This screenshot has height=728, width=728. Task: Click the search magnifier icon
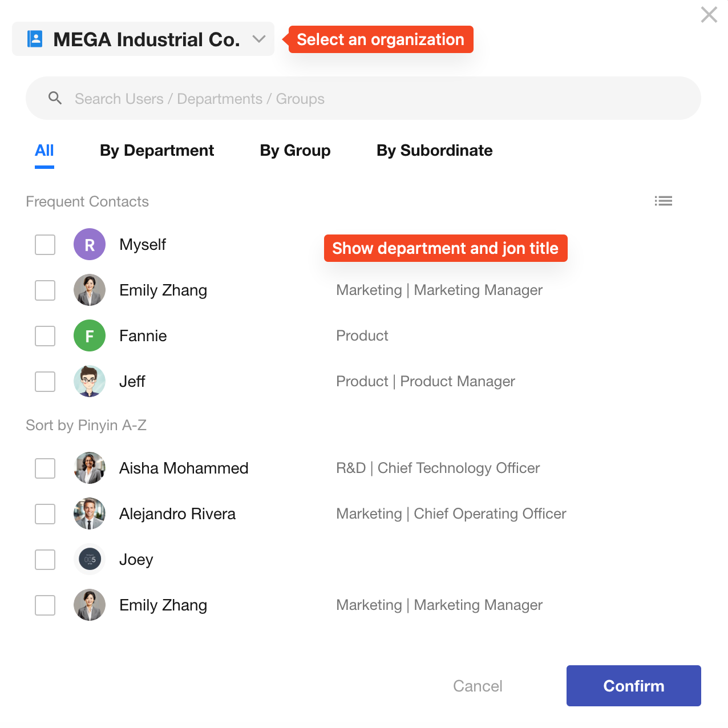(x=55, y=98)
